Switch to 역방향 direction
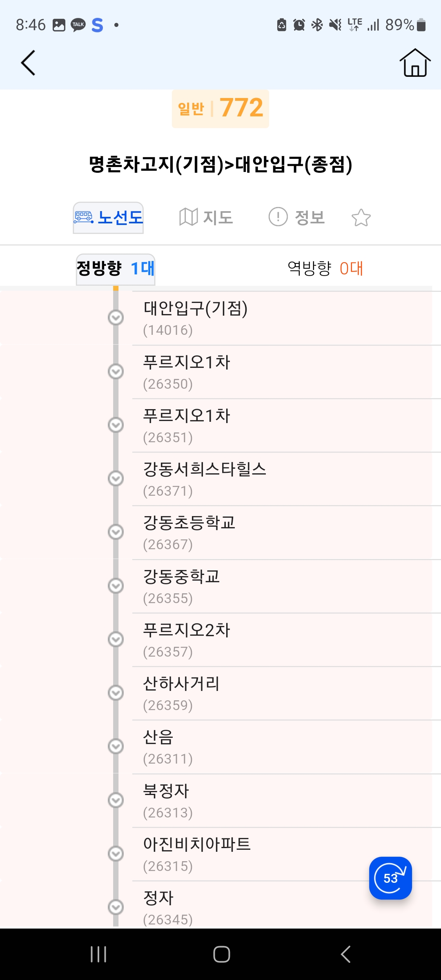Screen dimensions: 441x980 click(x=325, y=268)
